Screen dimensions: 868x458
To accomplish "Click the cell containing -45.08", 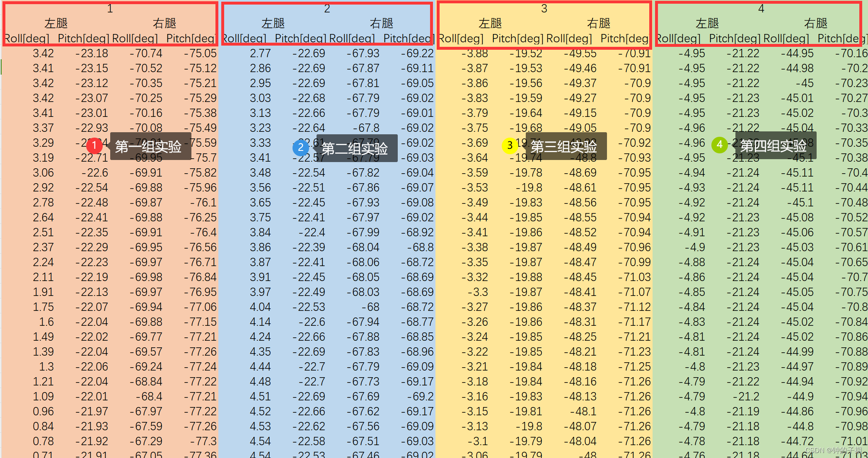I will [x=797, y=218].
